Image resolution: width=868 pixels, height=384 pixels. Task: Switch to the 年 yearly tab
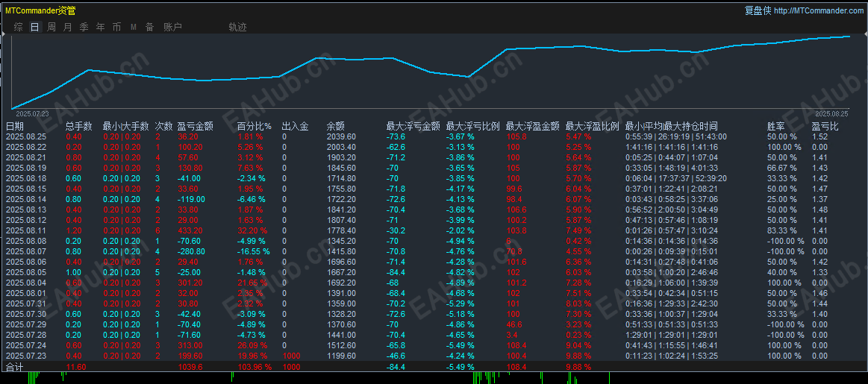click(100, 27)
